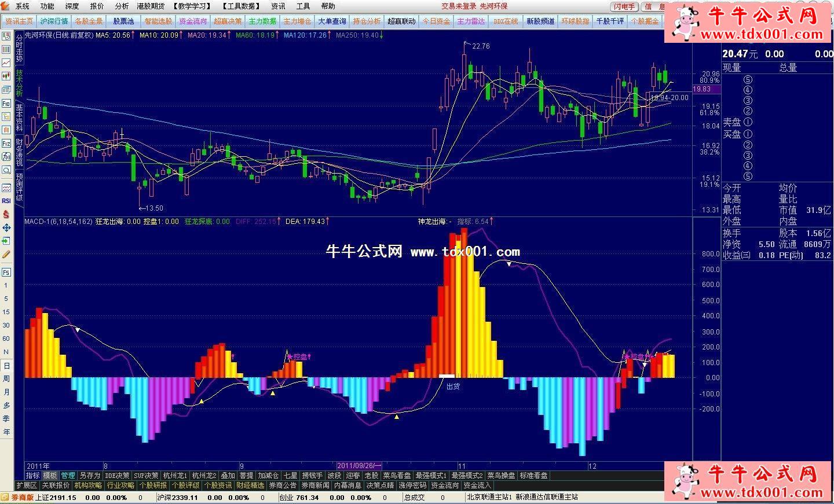The height and width of the screenshot is (504, 834).
Task: Click the magnifier search icon in sidebar
Action: (6, 170)
